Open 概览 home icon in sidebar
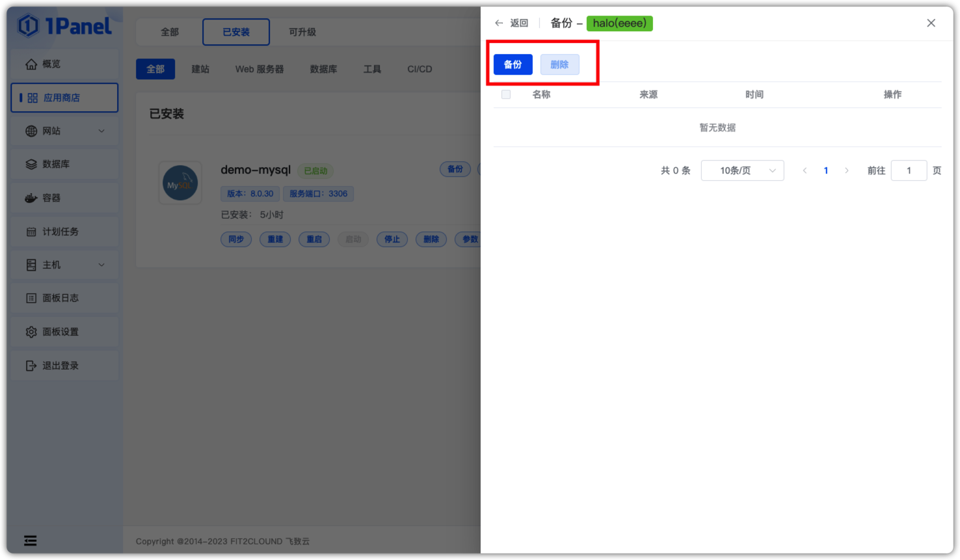Viewport: 960px width, 560px height. (x=31, y=64)
